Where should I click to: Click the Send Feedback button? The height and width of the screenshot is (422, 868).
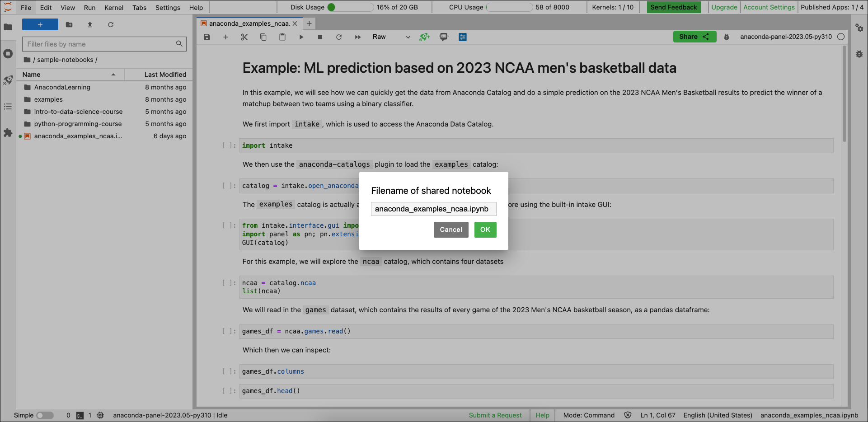point(674,7)
